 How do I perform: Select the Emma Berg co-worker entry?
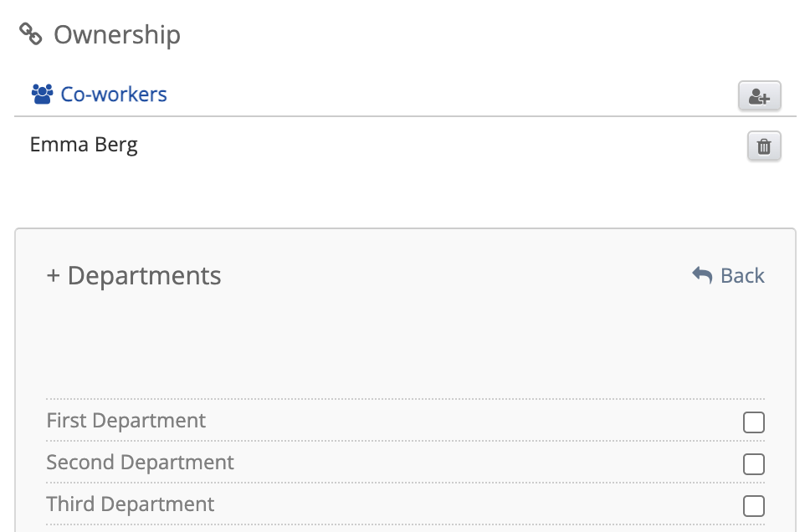tap(84, 145)
